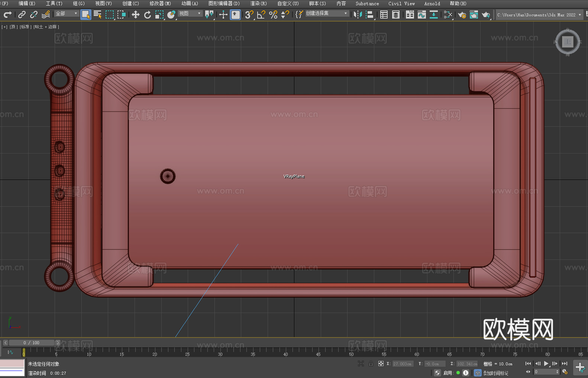
Task: Toggle the Angle Snap button
Action: coord(261,14)
